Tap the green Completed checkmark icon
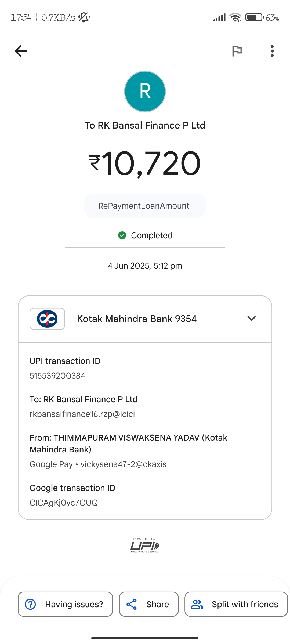 click(122, 235)
